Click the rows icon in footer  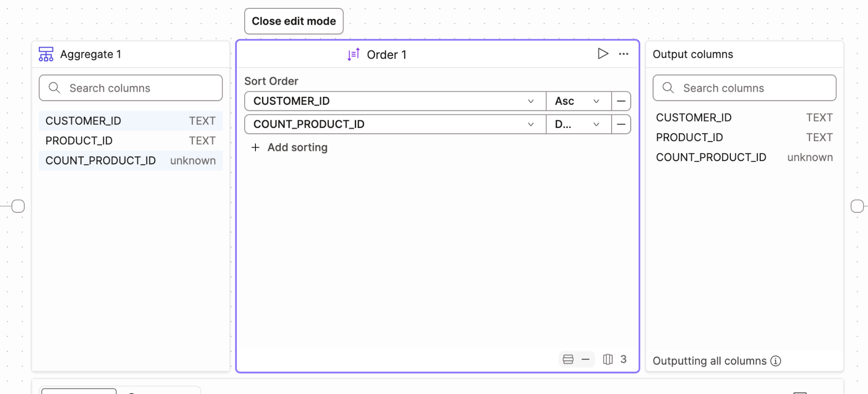click(568, 359)
